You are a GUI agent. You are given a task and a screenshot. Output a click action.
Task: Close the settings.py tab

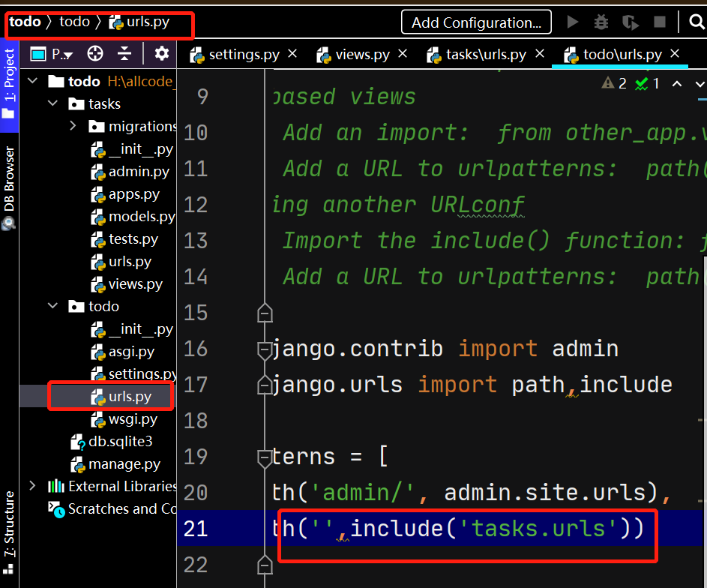[292, 54]
